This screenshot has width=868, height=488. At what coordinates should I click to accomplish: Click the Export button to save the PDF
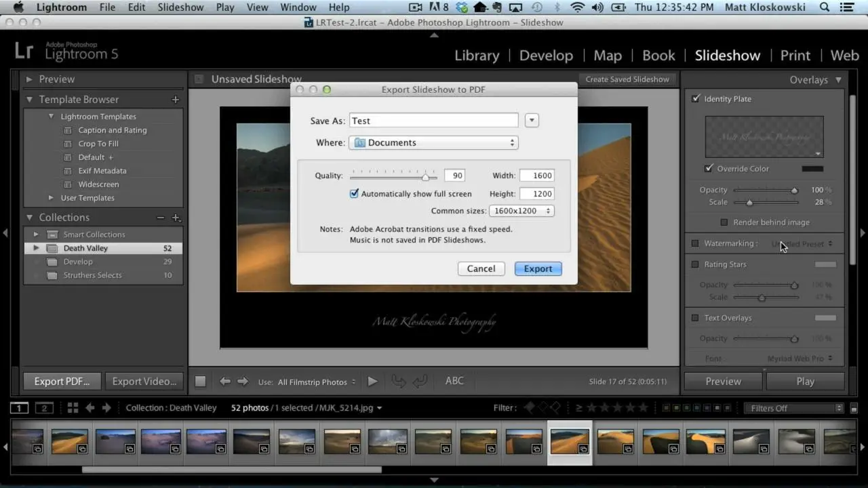537,268
